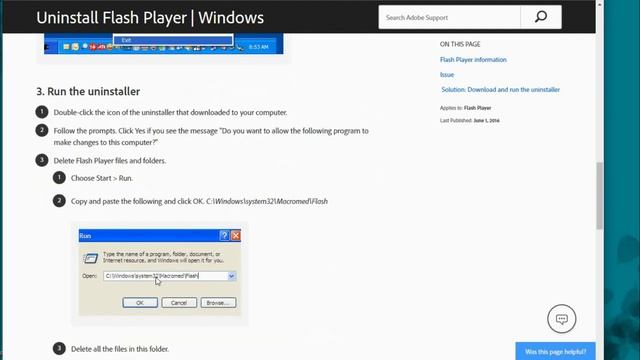
Task: Click the 'Last Published: June 1, 2016' text
Action: [x=469, y=120]
